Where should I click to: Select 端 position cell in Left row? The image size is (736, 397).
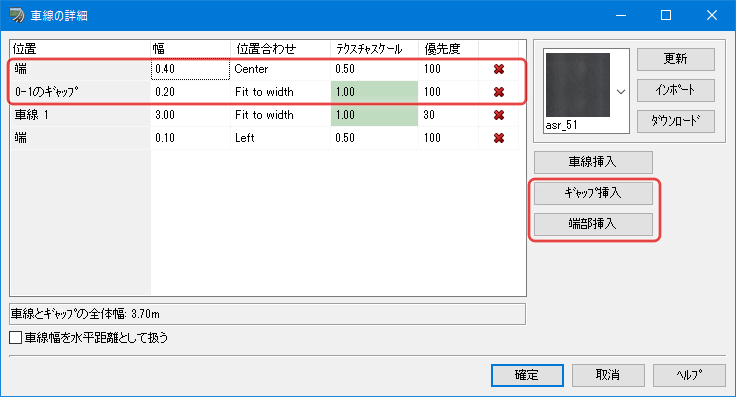(81, 138)
